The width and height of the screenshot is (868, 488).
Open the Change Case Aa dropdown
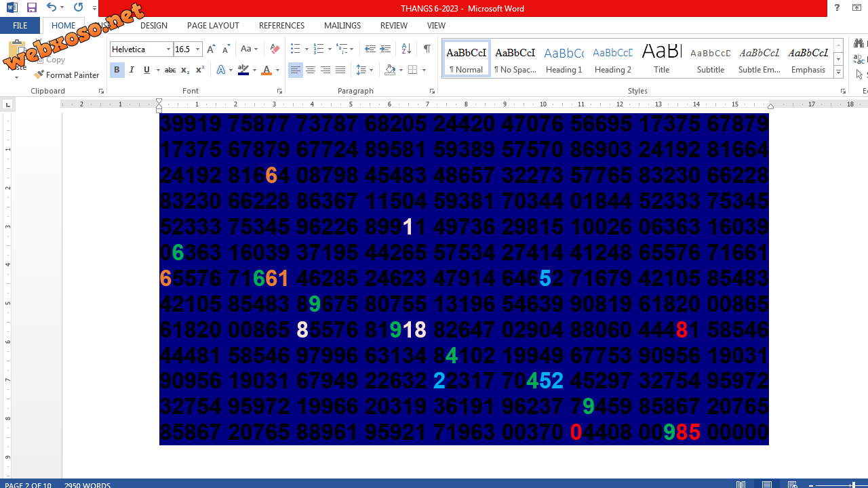click(249, 49)
